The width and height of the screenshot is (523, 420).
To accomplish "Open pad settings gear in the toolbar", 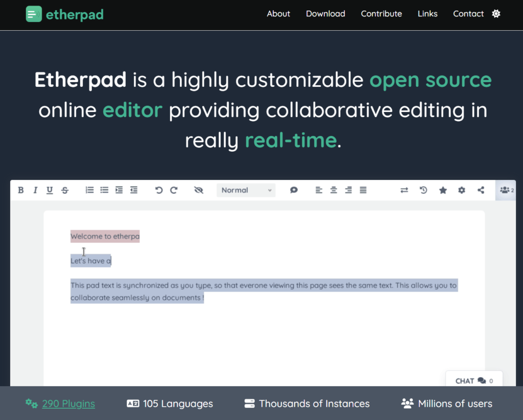I will 462,190.
